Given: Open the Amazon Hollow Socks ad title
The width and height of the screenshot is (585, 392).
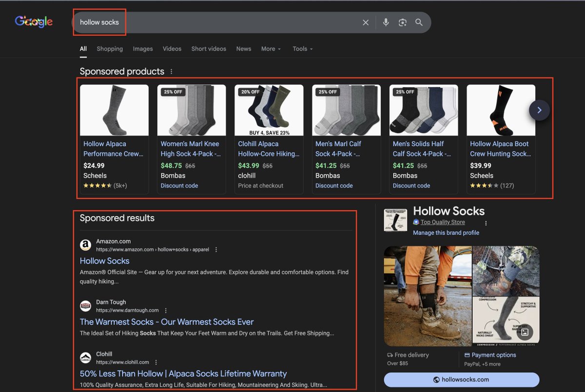Looking at the screenshot, I should (x=105, y=261).
